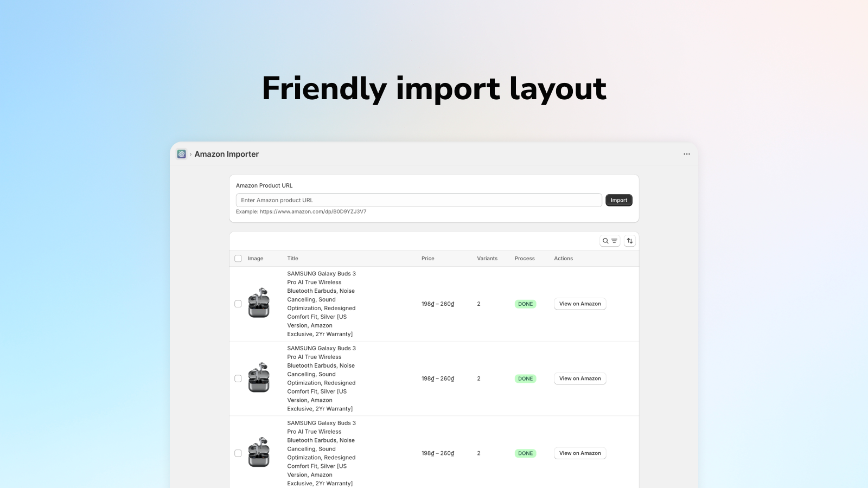Click the sort arrows icon
The image size is (868, 488).
point(629,240)
